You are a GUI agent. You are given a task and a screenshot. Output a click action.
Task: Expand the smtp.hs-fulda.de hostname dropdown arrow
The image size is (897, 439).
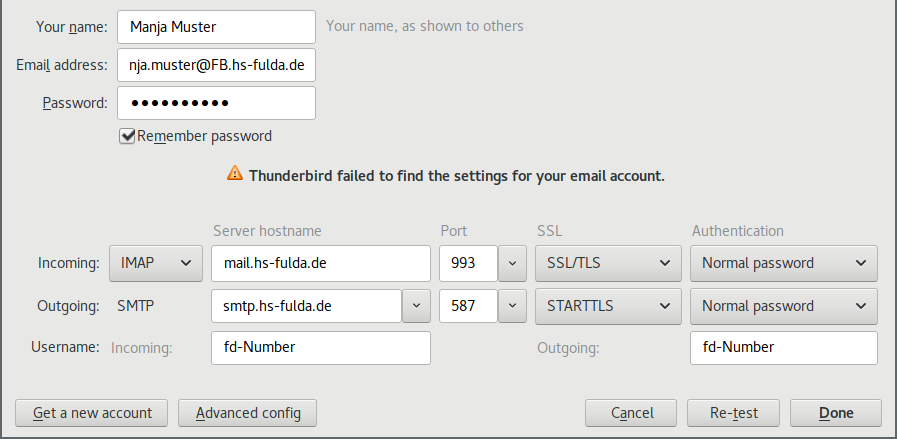click(x=416, y=306)
